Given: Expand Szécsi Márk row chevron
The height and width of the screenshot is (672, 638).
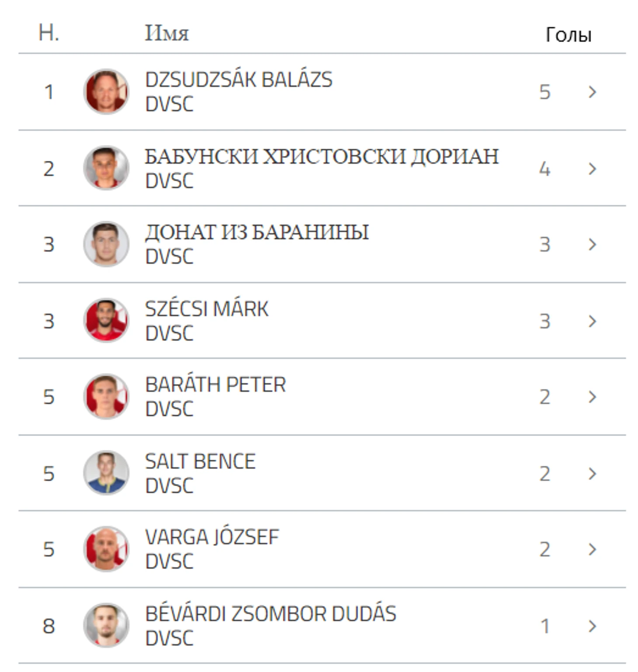Looking at the screenshot, I should click(x=592, y=321).
